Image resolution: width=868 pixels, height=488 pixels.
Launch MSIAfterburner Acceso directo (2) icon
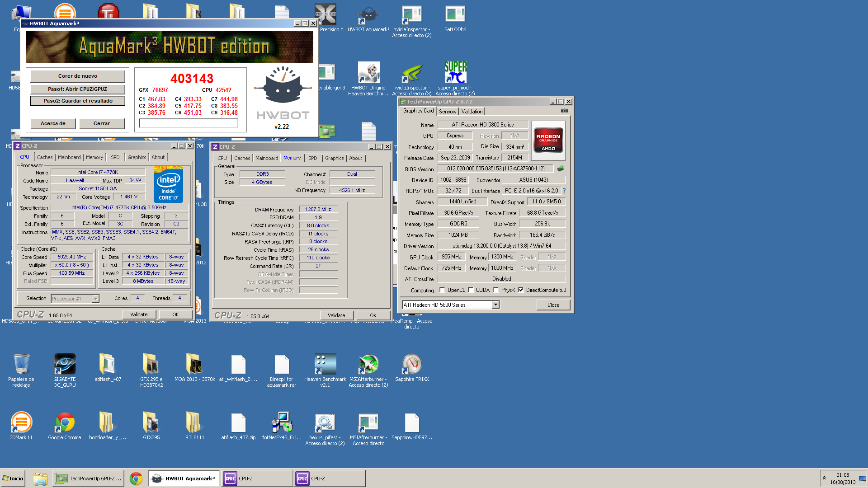point(368,370)
